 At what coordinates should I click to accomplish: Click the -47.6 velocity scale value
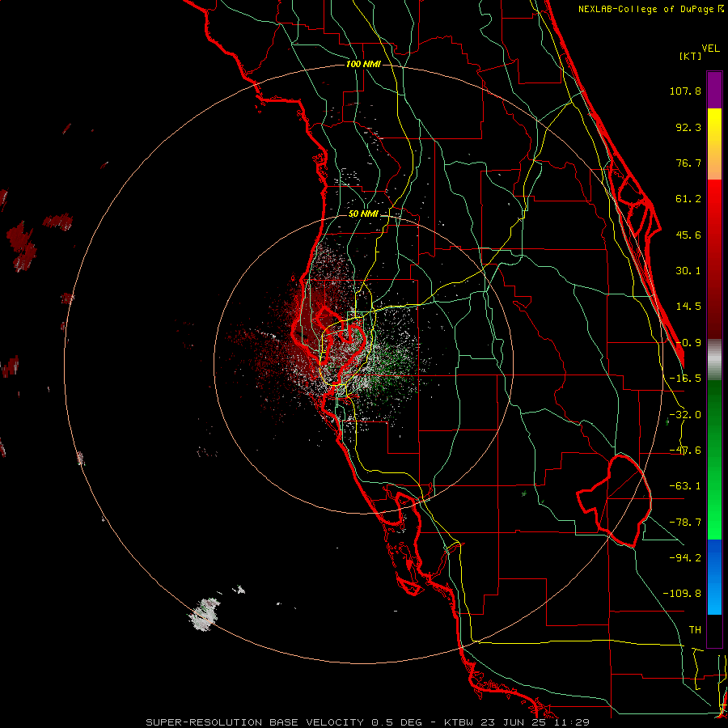point(685,451)
